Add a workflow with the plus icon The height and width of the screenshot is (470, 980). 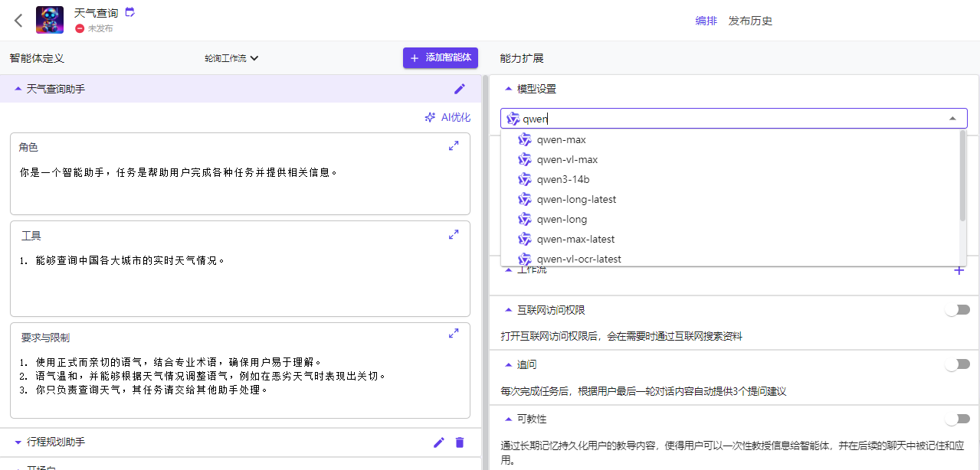(959, 269)
